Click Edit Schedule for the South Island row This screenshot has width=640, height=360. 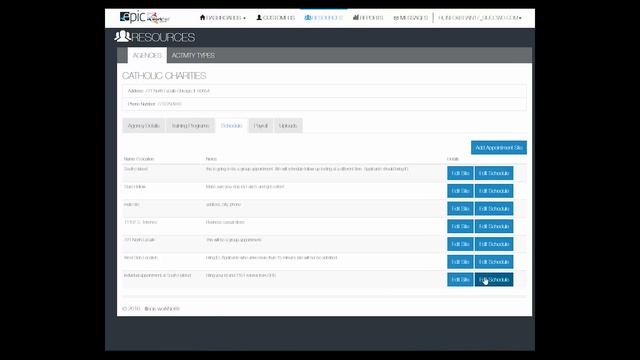pos(494,173)
